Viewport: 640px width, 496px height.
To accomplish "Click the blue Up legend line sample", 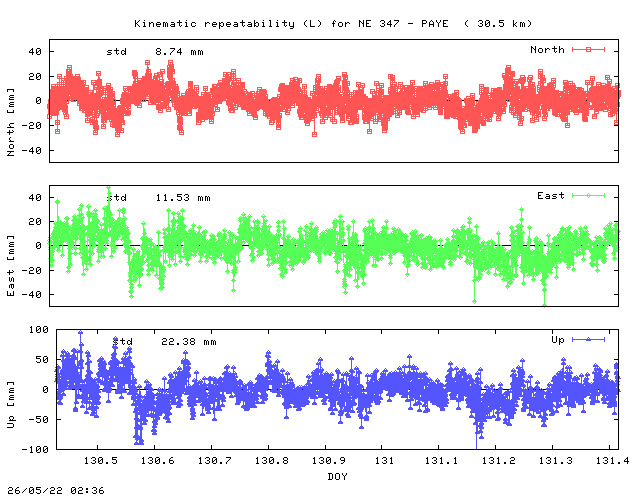I will click(x=588, y=339).
